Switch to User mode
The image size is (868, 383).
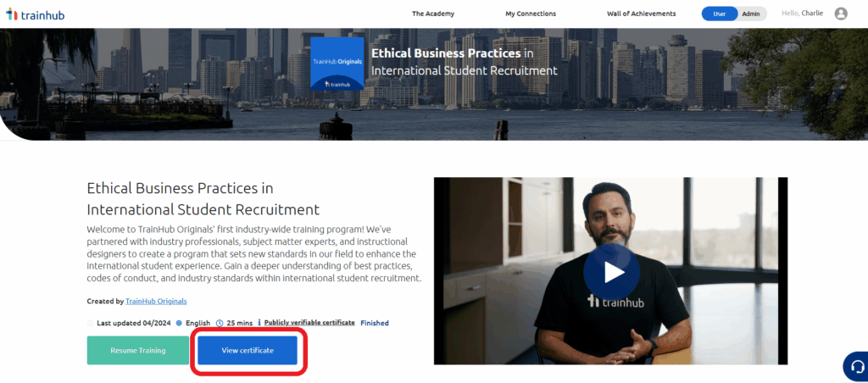[x=720, y=14]
